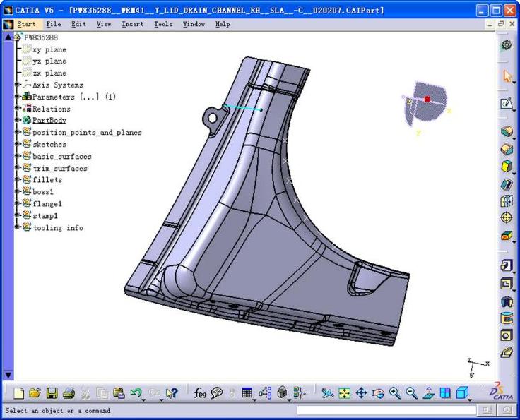Open the Design Table icon

click(247, 393)
